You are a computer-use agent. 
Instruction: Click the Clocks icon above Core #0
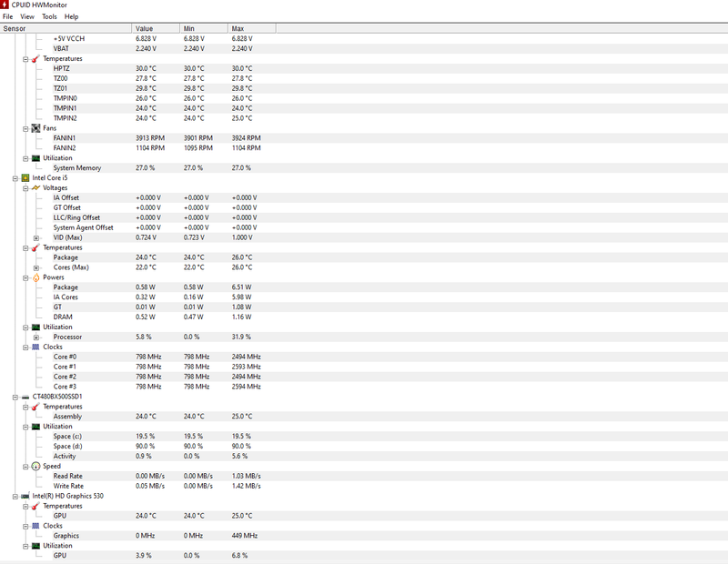pyautogui.click(x=35, y=347)
